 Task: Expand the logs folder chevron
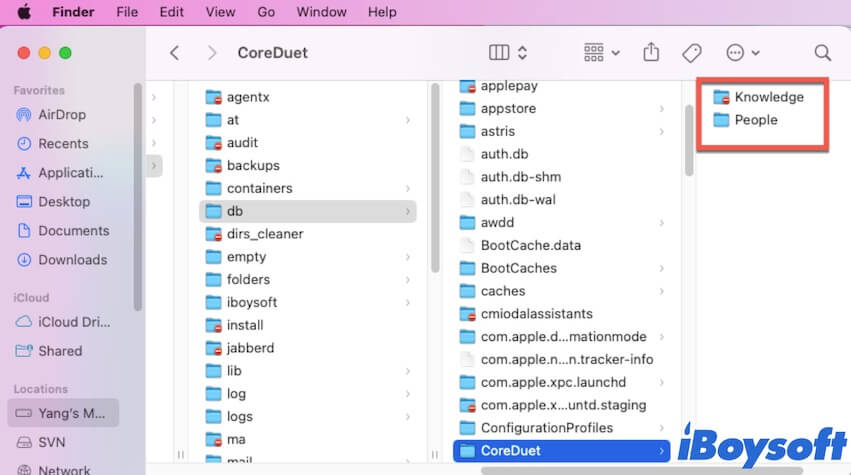tap(408, 416)
